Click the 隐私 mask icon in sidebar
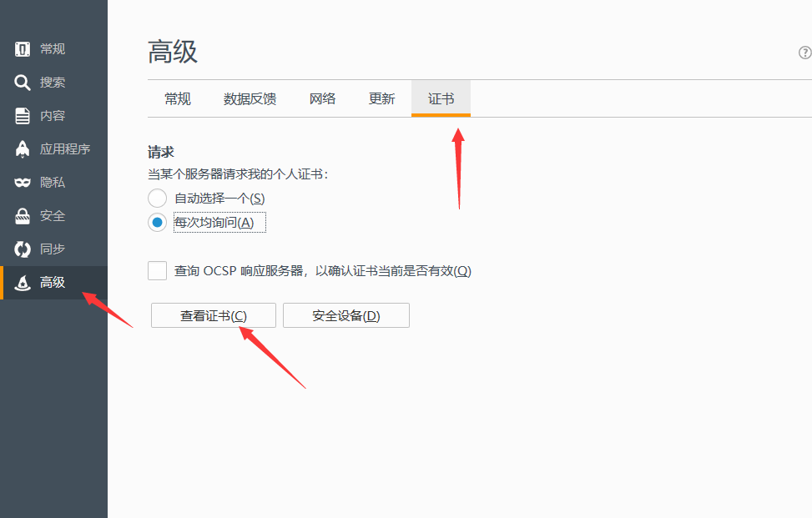 pyautogui.click(x=23, y=182)
